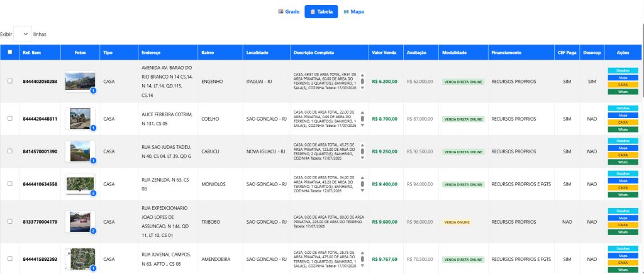644x274 pixels.
Task: Click Mapa button for COELHO property row
Action: pos(623,115)
